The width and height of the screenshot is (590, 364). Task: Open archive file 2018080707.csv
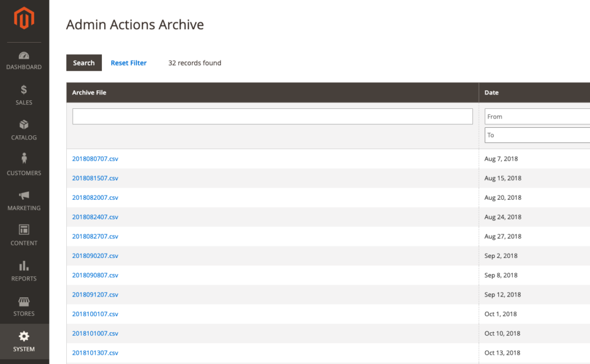95,158
